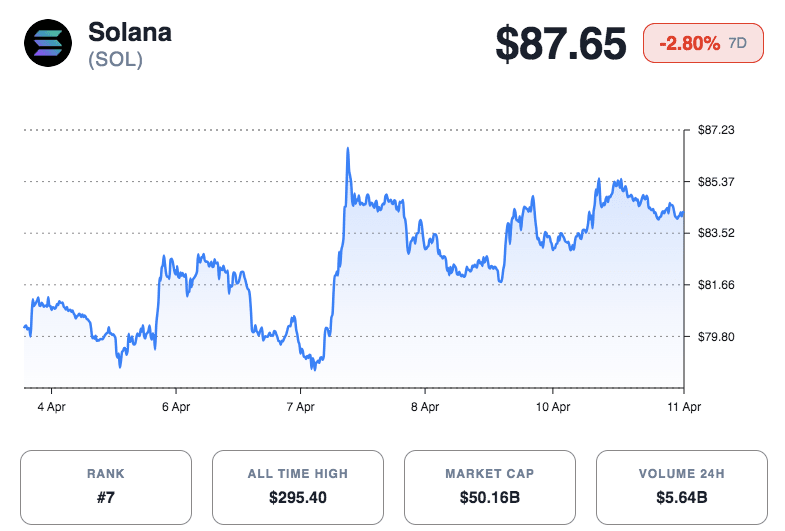
Task: Click the $83.52 price axis label
Action: pyautogui.click(x=716, y=233)
